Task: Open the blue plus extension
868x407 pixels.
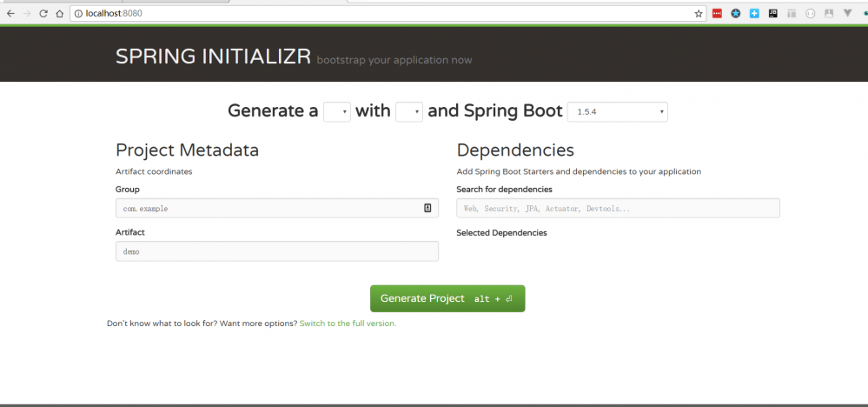Action: tap(754, 14)
